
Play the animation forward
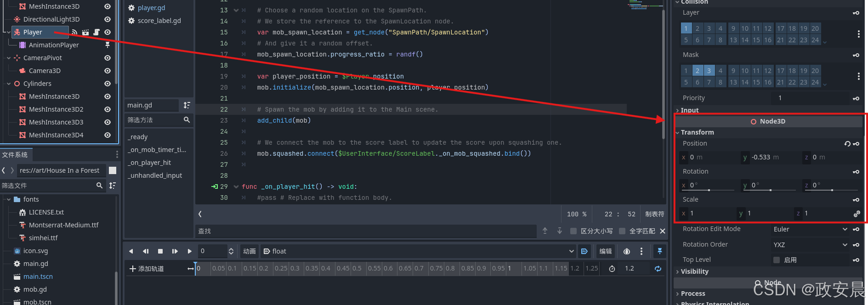click(x=189, y=251)
